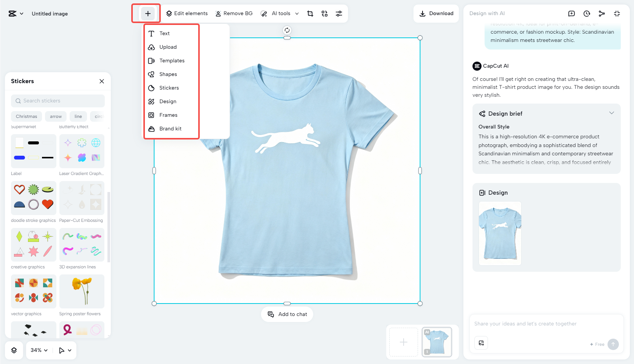Click the plus Add button in toolbar
This screenshot has height=364, width=634.
148,14
